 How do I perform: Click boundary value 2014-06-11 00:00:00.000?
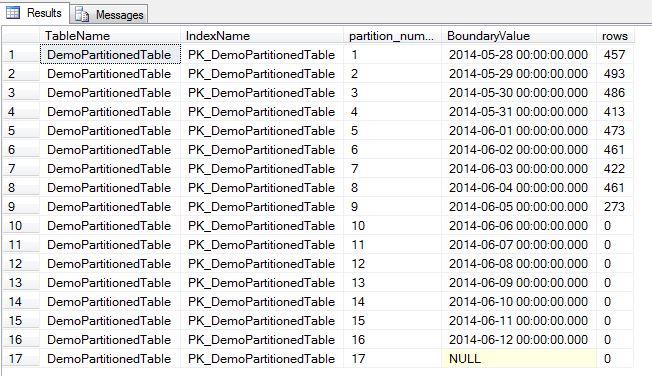[x=519, y=321]
